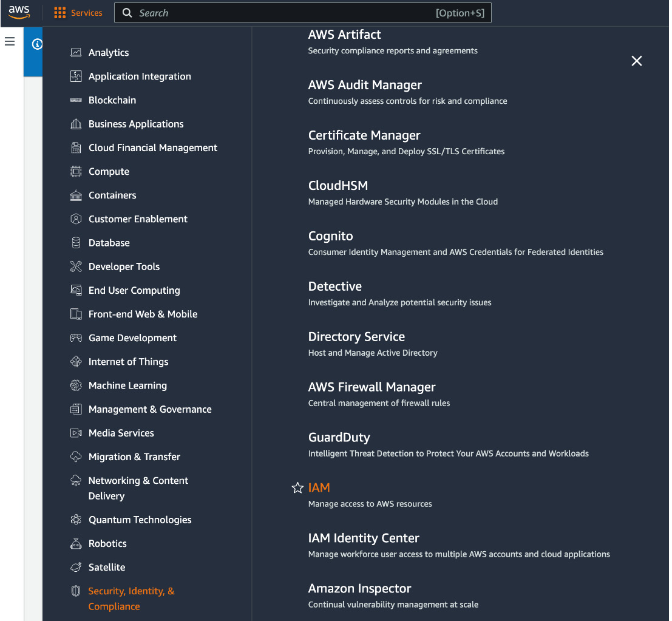Go to Certificate Manager
Screen dimensions: 672x621
[x=364, y=135]
